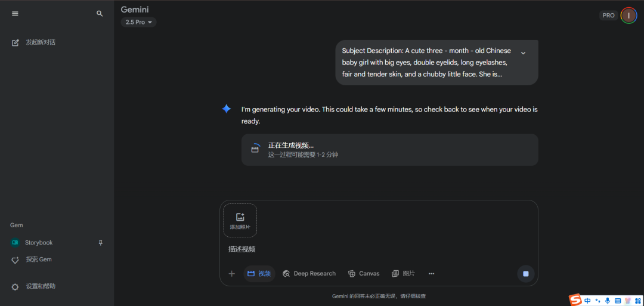Click the plus icon to add attachments
Screen dimensions: 644x306
click(232, 274)
